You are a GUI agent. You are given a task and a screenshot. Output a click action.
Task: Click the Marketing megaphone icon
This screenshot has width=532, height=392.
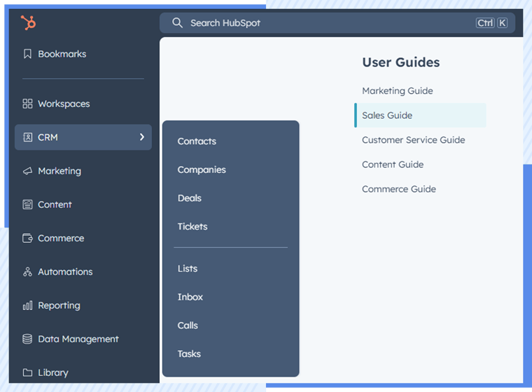(27, 171)
